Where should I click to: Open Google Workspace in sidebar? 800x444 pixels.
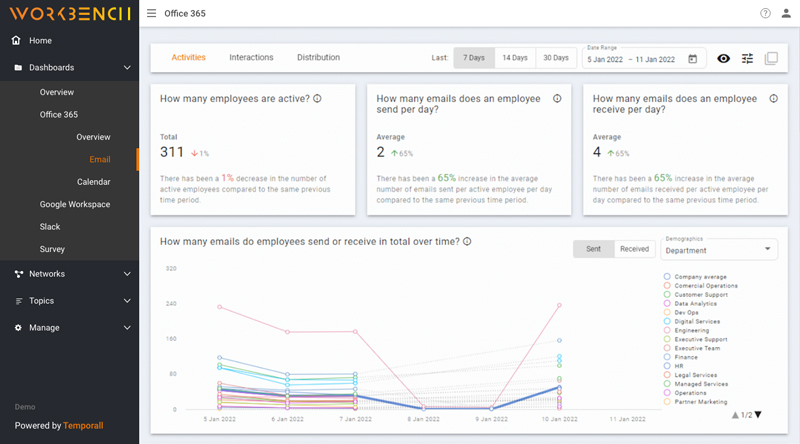pyautogui.click(x=75, y=205)
